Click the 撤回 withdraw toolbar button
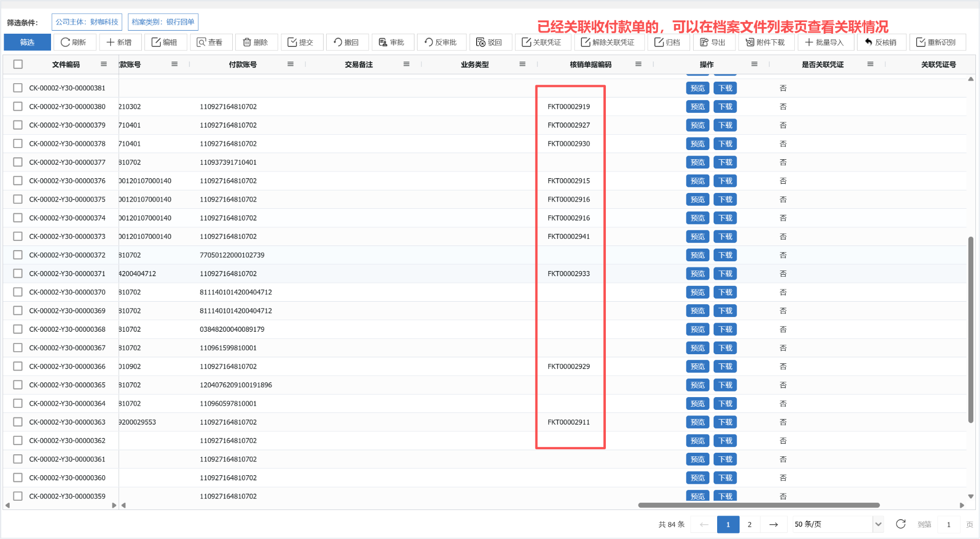The width and height of the screenshot is (980, 539). [347, 42]
